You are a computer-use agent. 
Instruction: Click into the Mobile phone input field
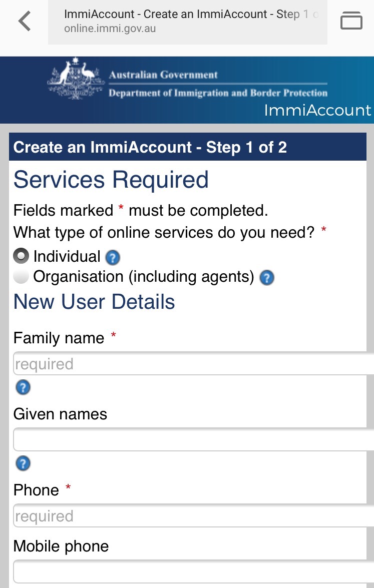coord(193,571)
